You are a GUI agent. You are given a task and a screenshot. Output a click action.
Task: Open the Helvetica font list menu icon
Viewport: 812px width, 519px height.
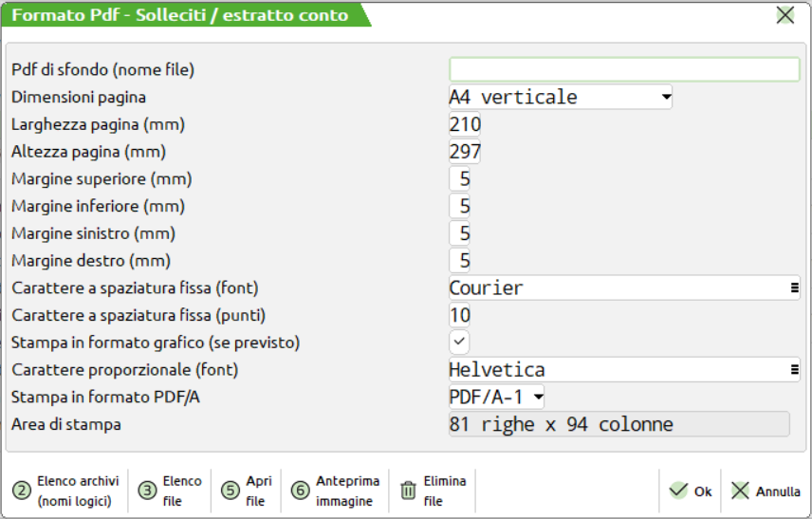(794, 370)
